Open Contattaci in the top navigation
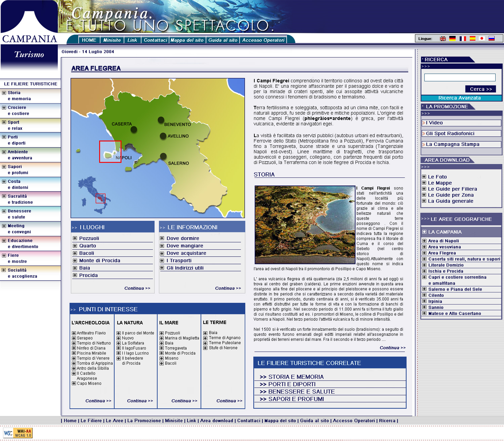Image resolution: width=504 pixels, height=445 pixels. coord(155,40)
